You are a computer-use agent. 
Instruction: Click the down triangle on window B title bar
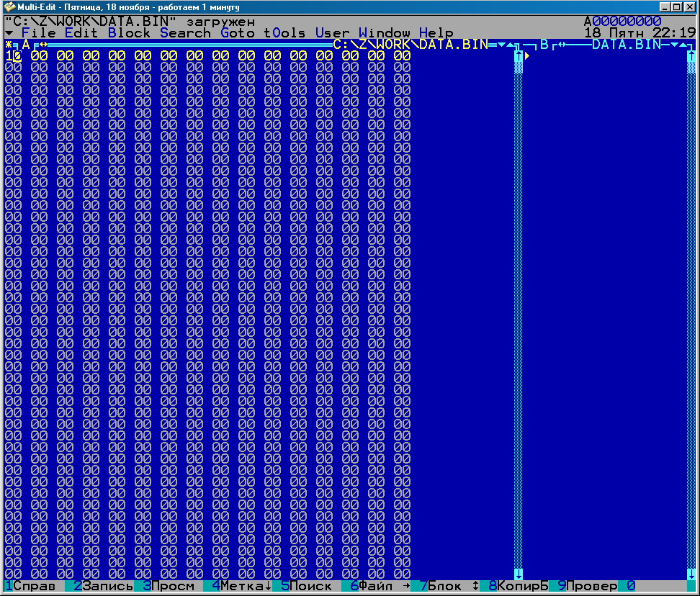[x=674, y=45]
